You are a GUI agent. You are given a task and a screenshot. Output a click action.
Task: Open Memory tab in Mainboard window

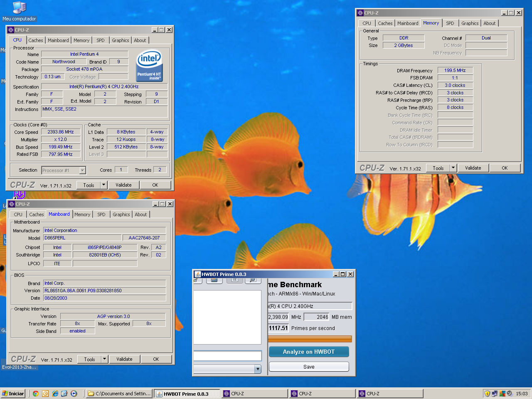coord(82,214)
